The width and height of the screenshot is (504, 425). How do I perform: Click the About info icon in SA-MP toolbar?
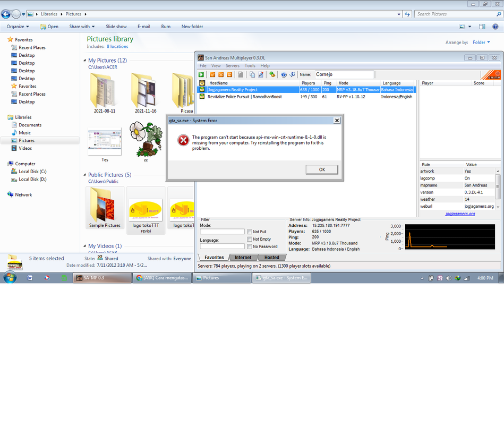point(292,74)
